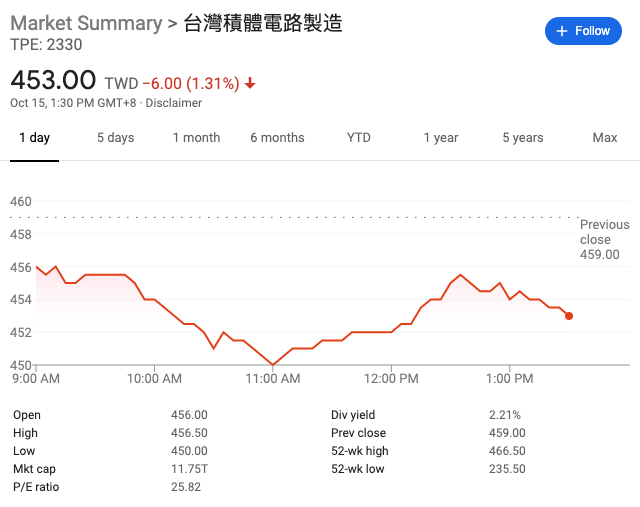
Task: Show the 6 months chart view
Action: click(x=277, y=138)
